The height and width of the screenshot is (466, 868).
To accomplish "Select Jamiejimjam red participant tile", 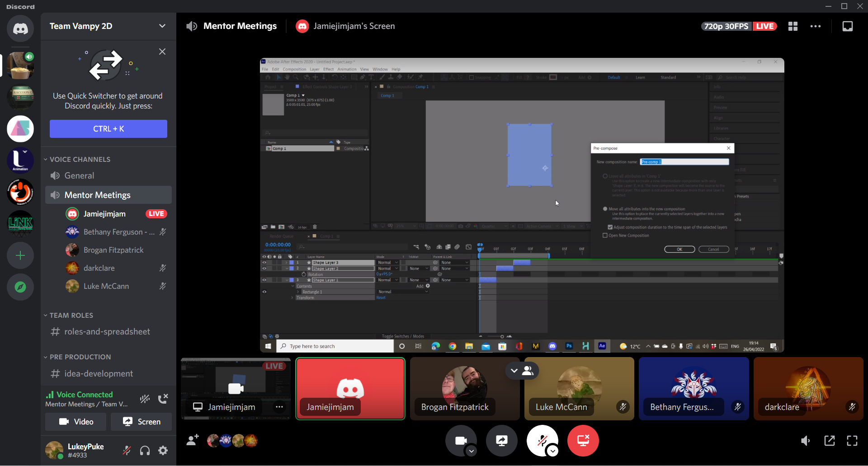I will (350, 389).
